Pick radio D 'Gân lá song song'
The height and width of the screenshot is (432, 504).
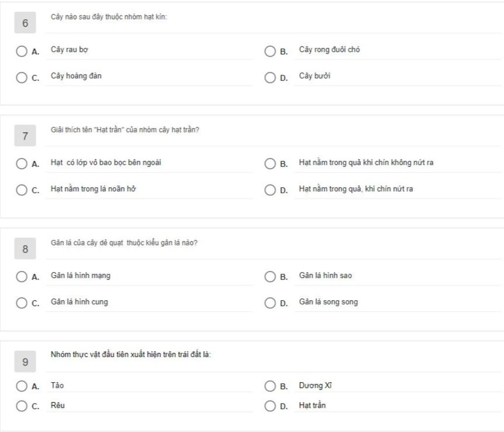270,303
